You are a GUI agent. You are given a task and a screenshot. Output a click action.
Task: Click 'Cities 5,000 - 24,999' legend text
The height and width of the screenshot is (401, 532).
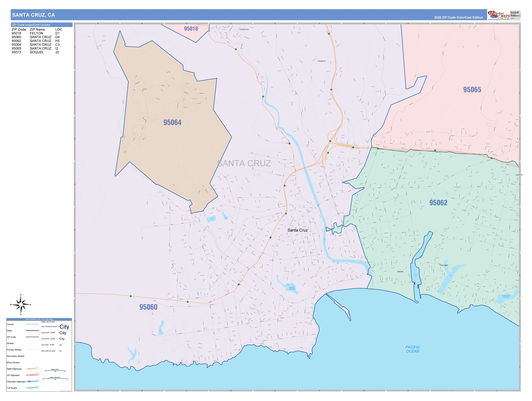(48, 345)
